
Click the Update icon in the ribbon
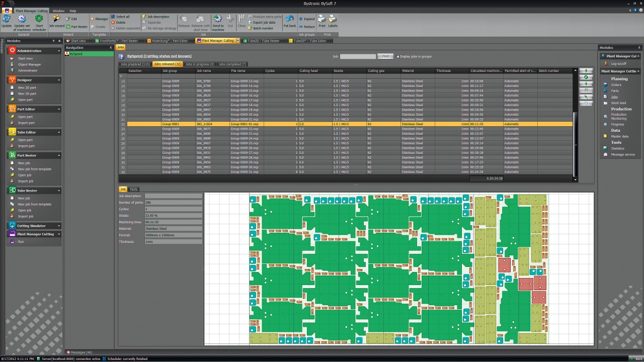coord(7,19)
